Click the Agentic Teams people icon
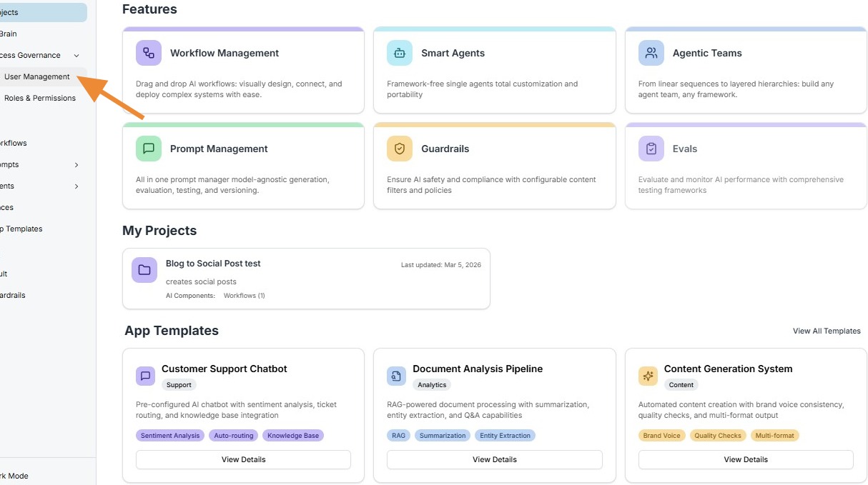Viewport: 868px width, 485px height. (x=651, y=53)
